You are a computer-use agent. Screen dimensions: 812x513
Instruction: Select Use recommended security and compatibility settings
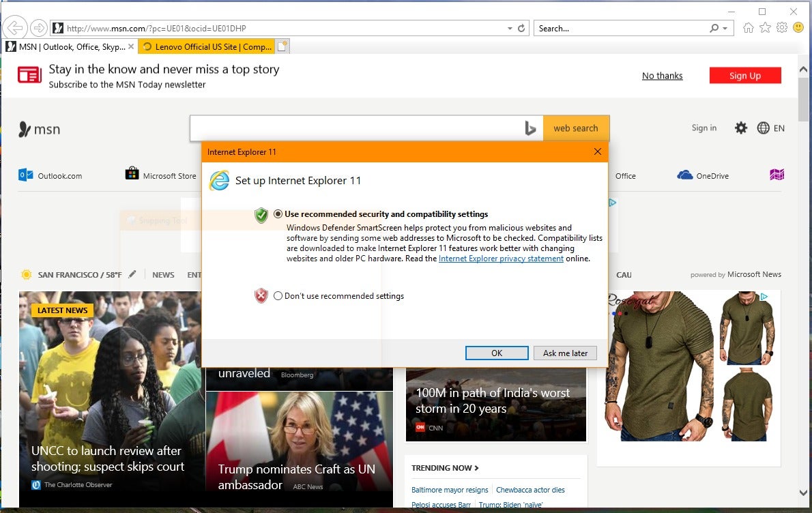pos(278,214)
